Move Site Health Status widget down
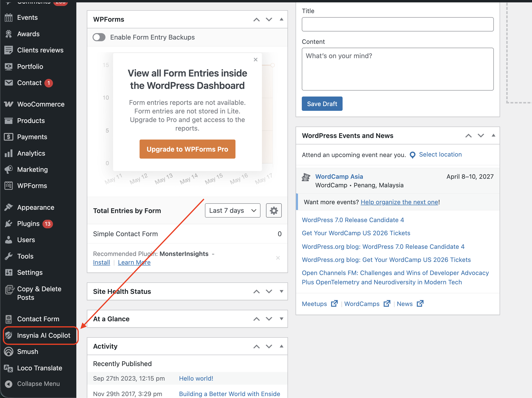The height and width of the screenshot is (398, 532). pos(269,291)
